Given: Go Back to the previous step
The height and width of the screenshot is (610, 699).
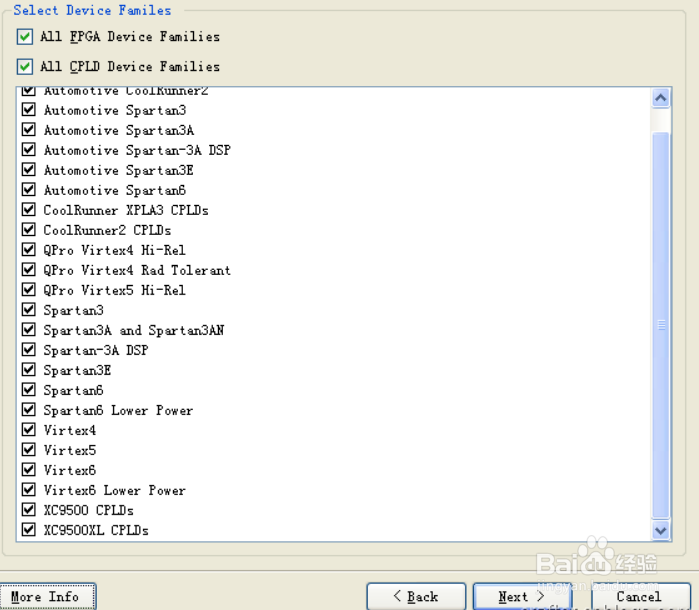Looking at the screenshot, I should (416, 597).
